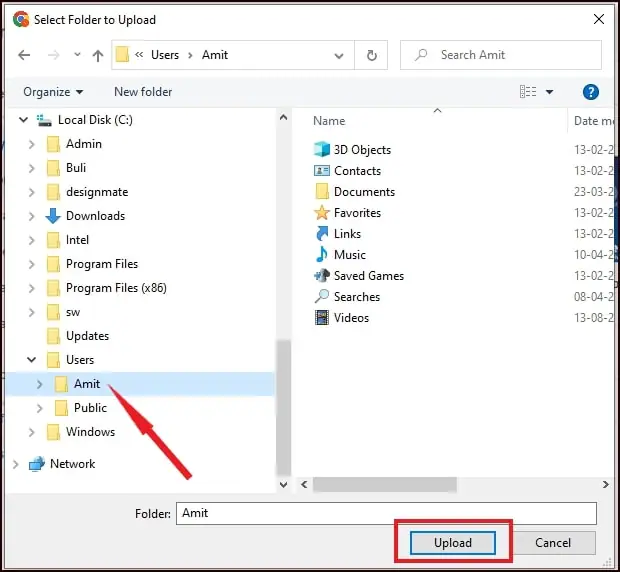Screen dimensions: 620x572
Task: Expand the Intel folder node
Action: 32,240
